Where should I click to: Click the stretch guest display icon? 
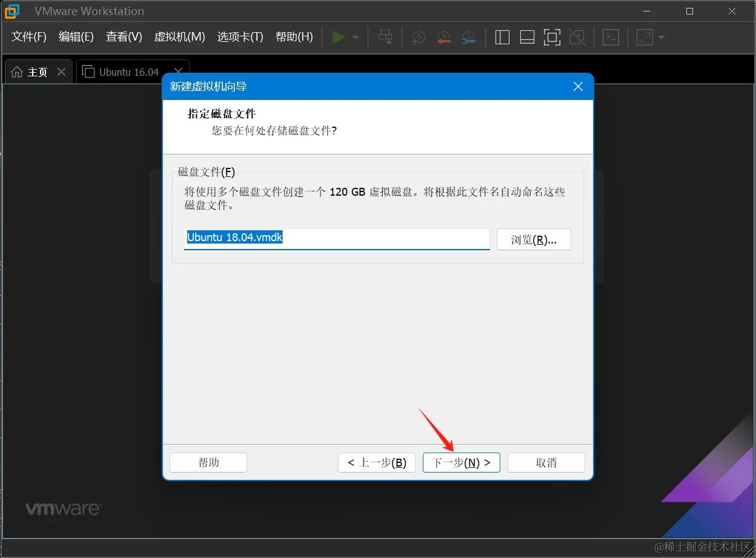coord(645,37)
